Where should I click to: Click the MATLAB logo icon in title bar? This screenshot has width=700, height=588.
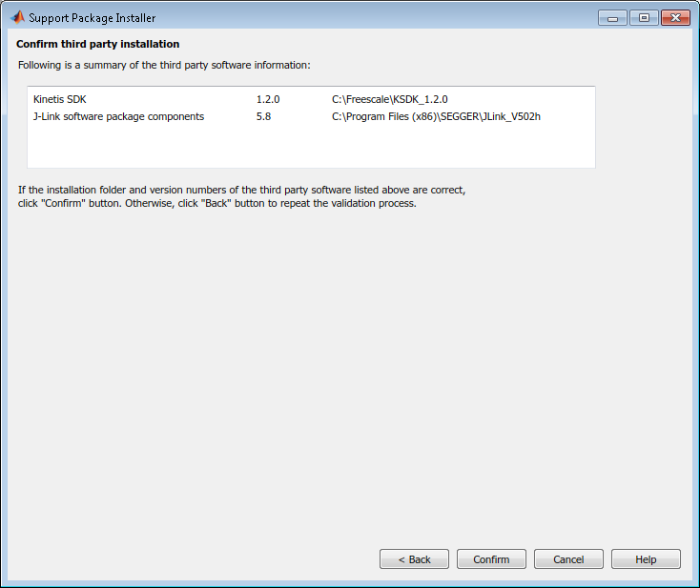tap(17, 17)
